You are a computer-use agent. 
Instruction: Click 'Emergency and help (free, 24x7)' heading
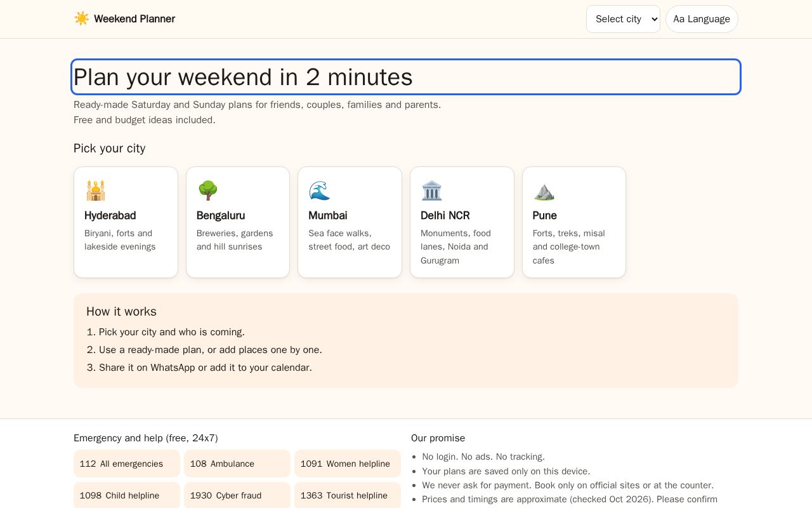[146, 438]
